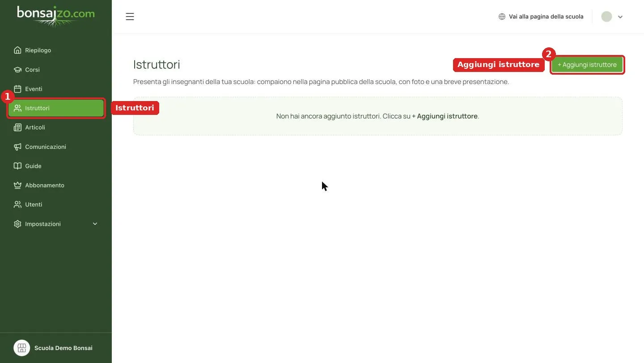644x363 pixels.
Task: Click the Corsi graduation cap icon
Action: [17, 69]
